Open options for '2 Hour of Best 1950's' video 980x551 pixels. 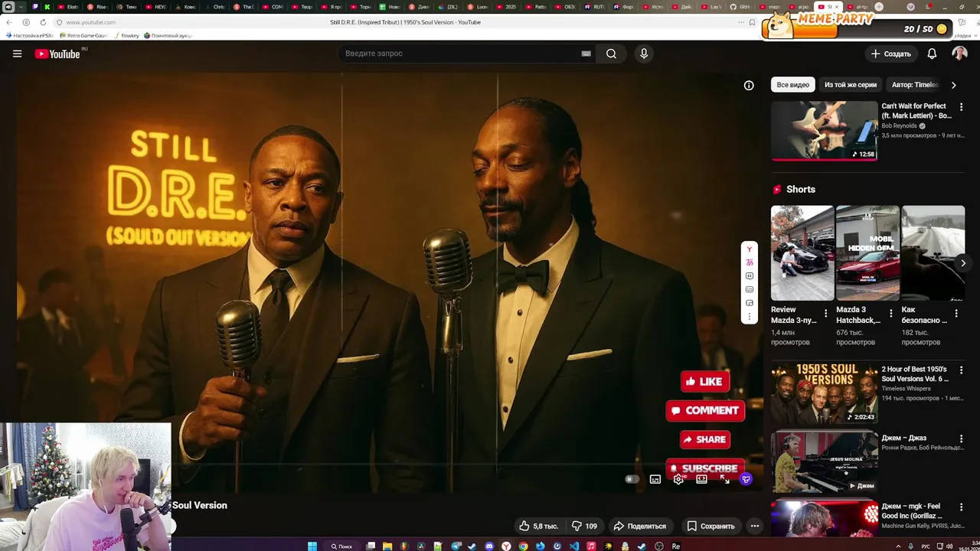coord(961,371)
